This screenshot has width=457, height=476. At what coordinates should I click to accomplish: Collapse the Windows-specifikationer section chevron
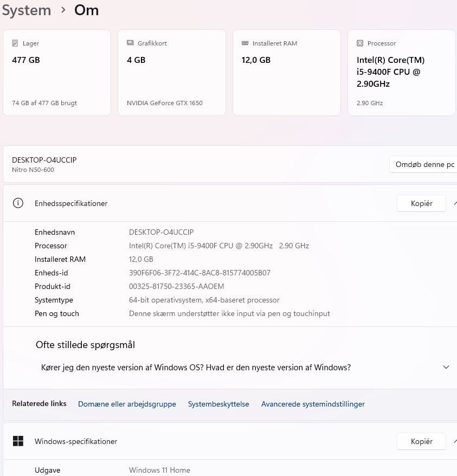pos(455,441)
